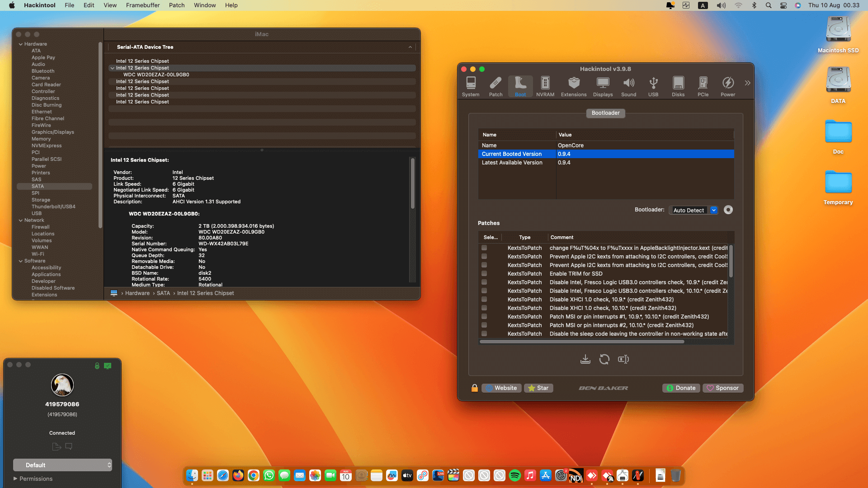Open the Framebuffer menu

pos(142,5)
